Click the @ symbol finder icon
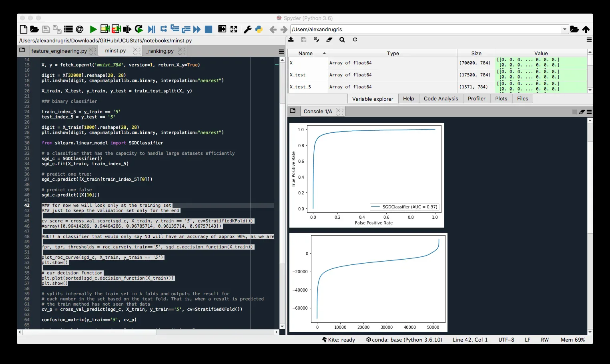This screenshot has width=610, height=364. tap(80, 29)
